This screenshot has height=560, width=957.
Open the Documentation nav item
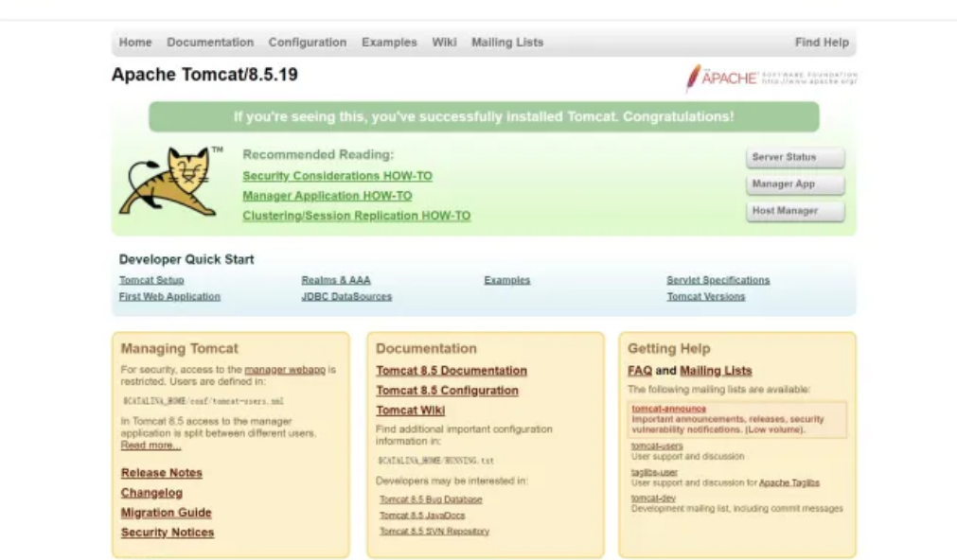point(210,43)
